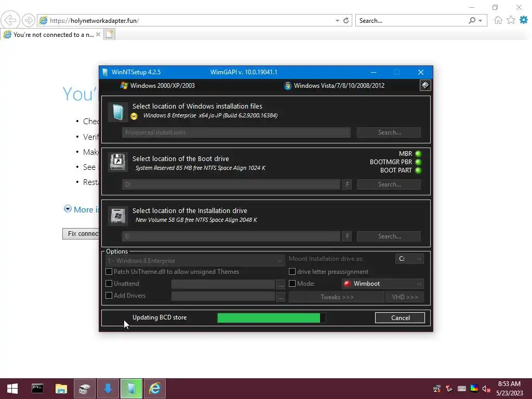Click the Windows installation files box icon
The height and width of the screenshot is (399, 532).
point(118,112)
